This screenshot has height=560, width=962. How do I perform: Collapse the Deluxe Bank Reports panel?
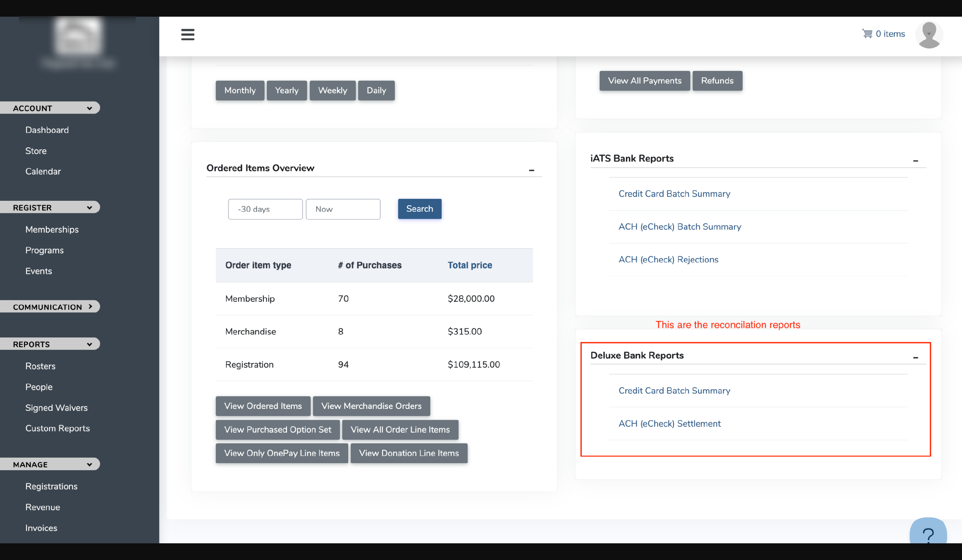coord(915,358)
